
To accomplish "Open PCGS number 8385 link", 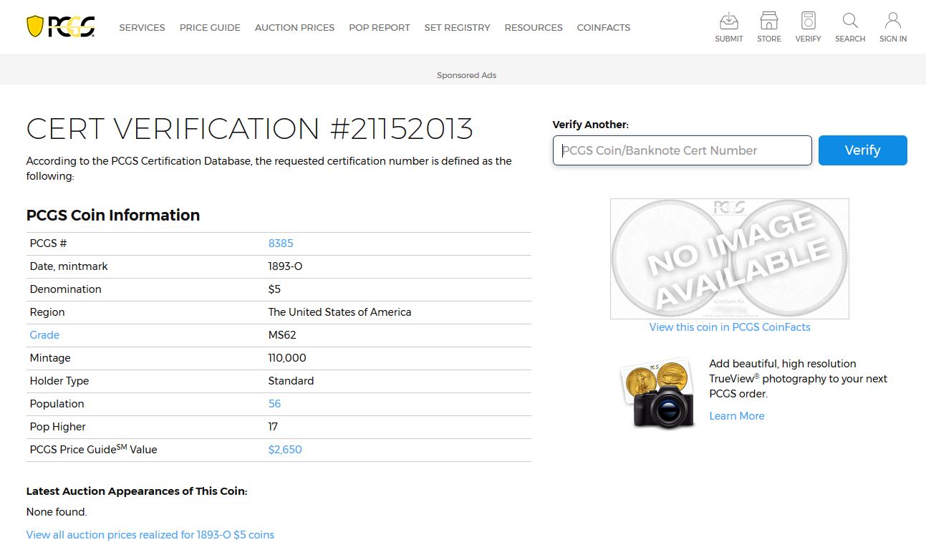I will (281, 243).
